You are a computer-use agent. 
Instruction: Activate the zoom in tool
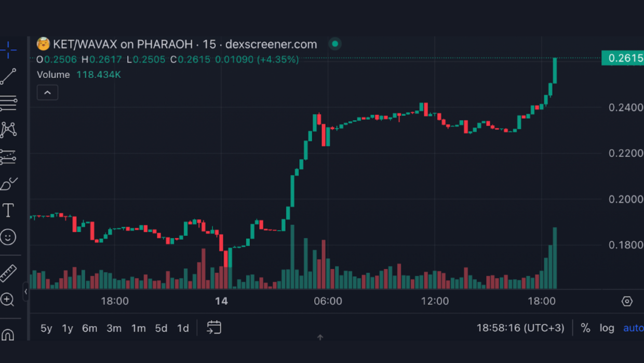(7, 300)
